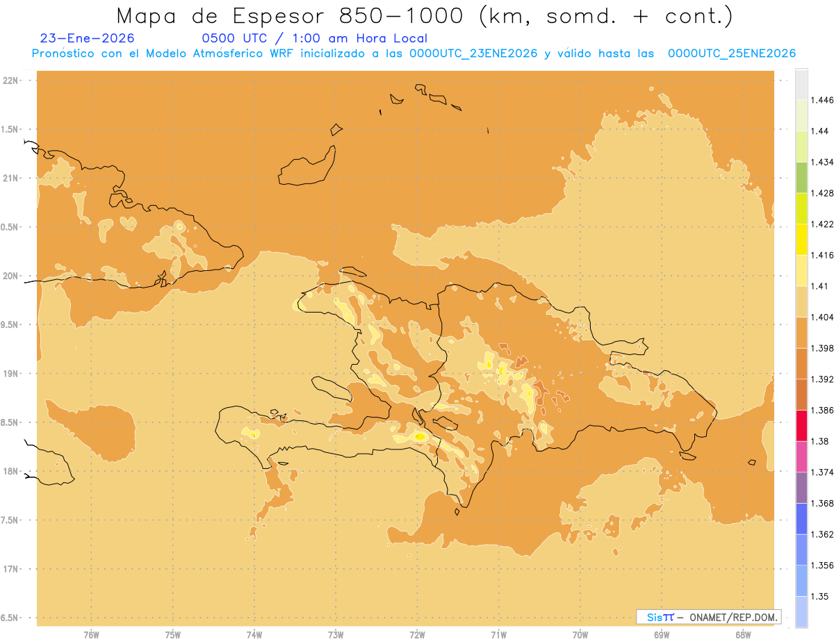Click the latitude label '8.5N'
Viewport: 834px width, 644px height.
pos(9,422)
